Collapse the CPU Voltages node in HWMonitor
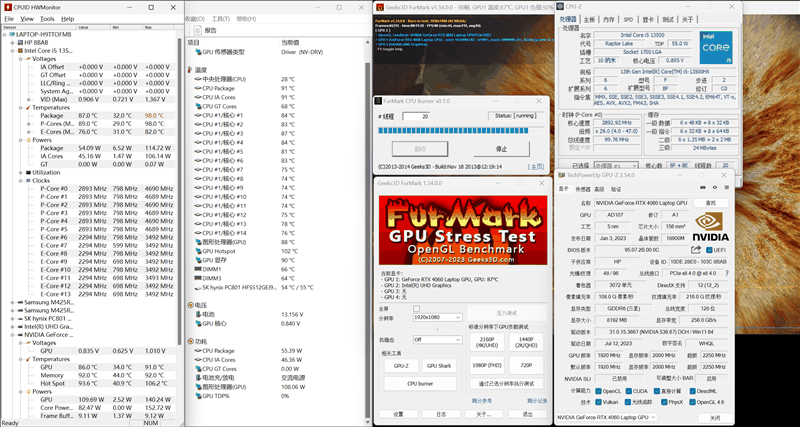Screen dimensions: 800x427 (20, 59)
